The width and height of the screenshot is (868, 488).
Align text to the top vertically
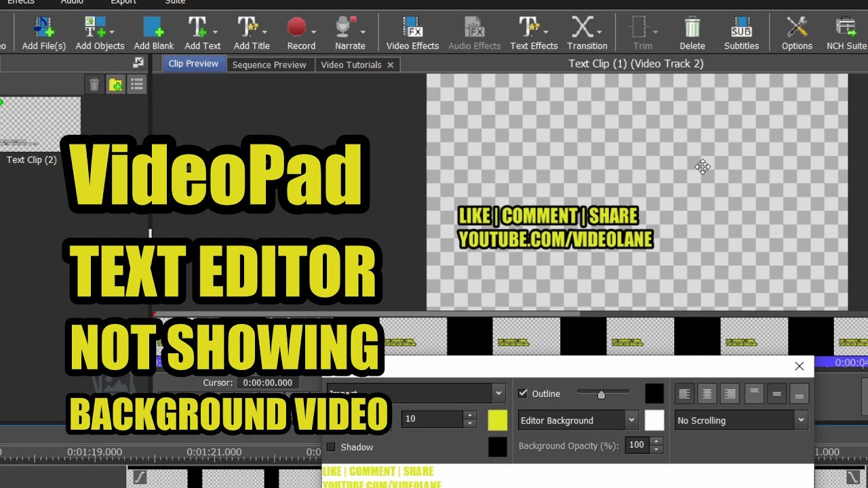pos(754,394)
